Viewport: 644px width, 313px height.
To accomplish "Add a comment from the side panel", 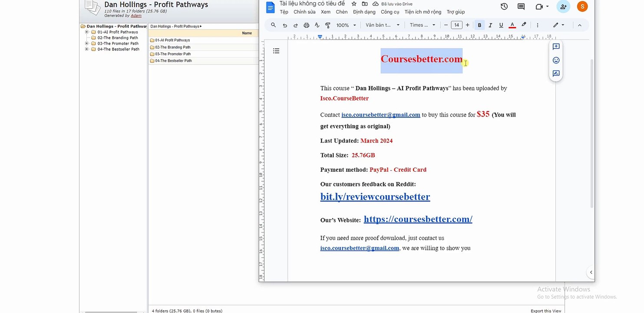I will [556, 47].
